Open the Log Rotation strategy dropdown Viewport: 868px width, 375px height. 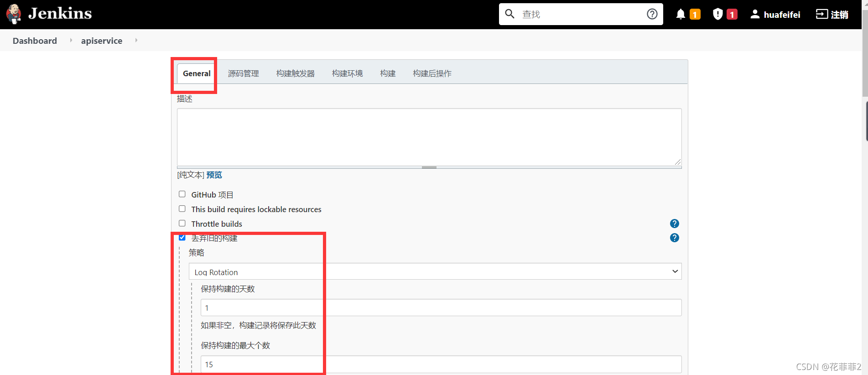point(435,271)
